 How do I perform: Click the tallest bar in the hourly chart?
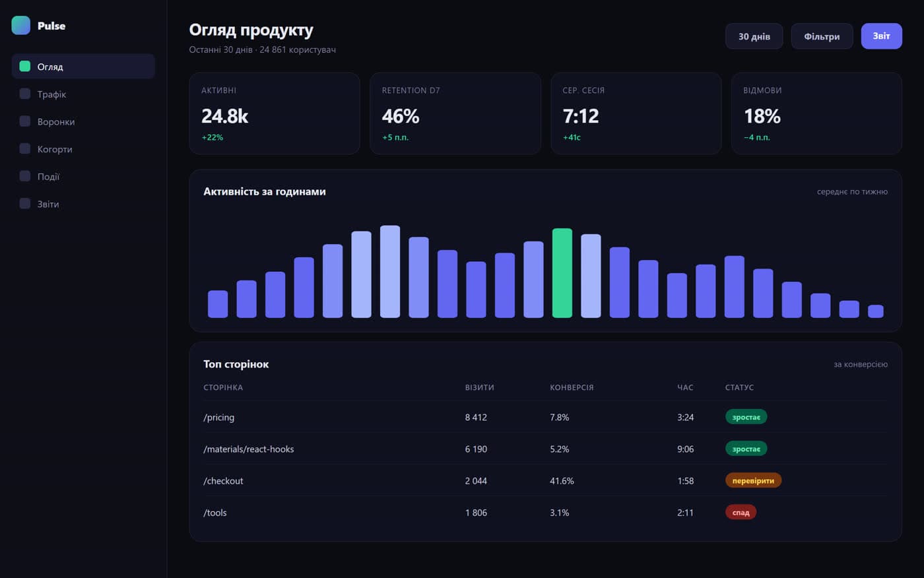pos(390,272)
